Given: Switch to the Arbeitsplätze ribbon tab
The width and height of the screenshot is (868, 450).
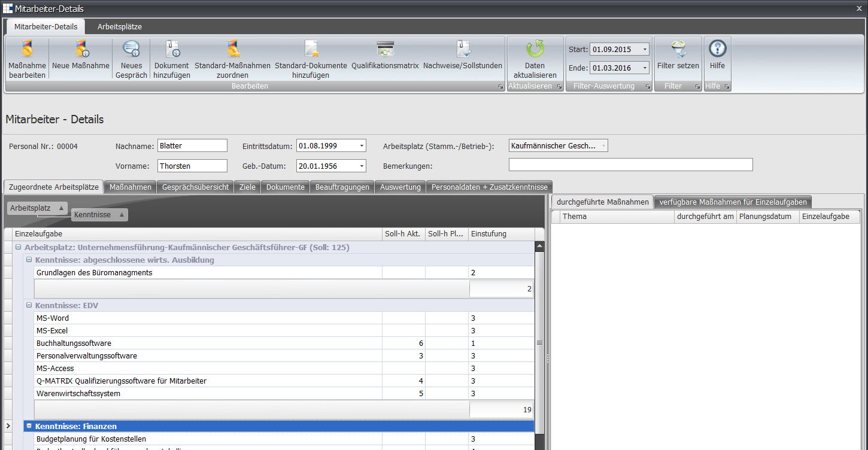Looking at the screenshot, I should pos(120,27).
